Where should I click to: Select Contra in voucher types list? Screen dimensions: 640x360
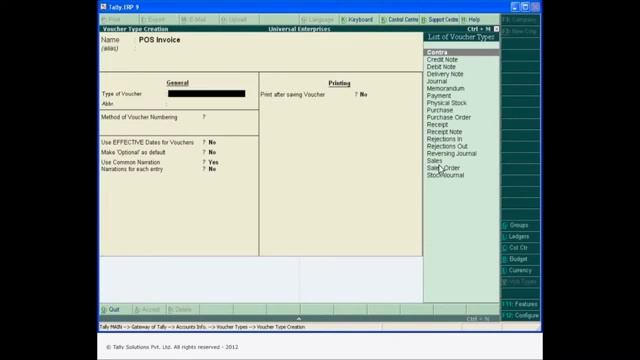461,52
